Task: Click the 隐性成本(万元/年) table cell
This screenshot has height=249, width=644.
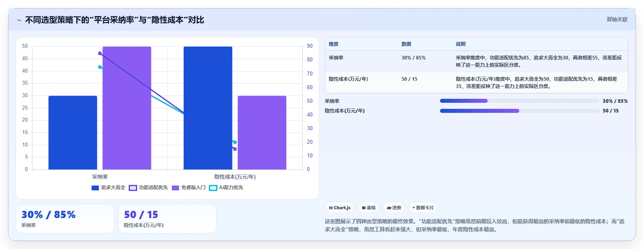Action: click(x=348, y=79)
